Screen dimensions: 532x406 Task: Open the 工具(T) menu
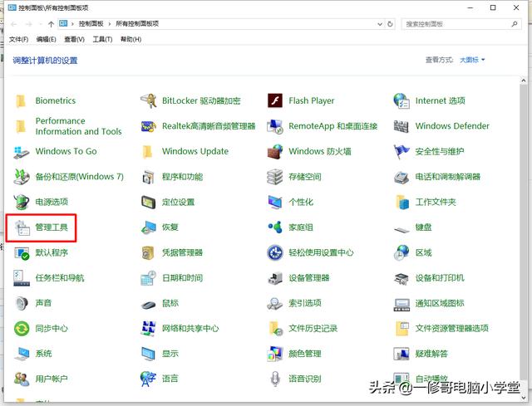[x=102, y=39]
